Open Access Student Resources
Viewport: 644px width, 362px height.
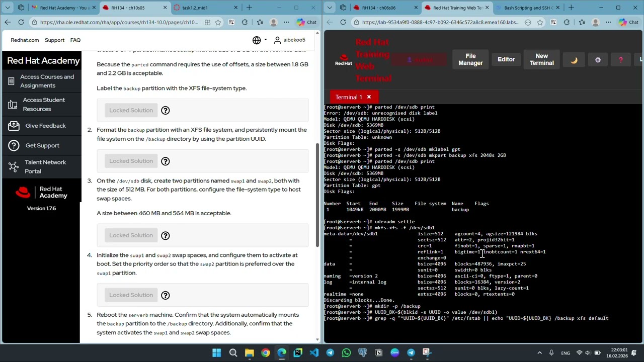[x=41, y=104]
